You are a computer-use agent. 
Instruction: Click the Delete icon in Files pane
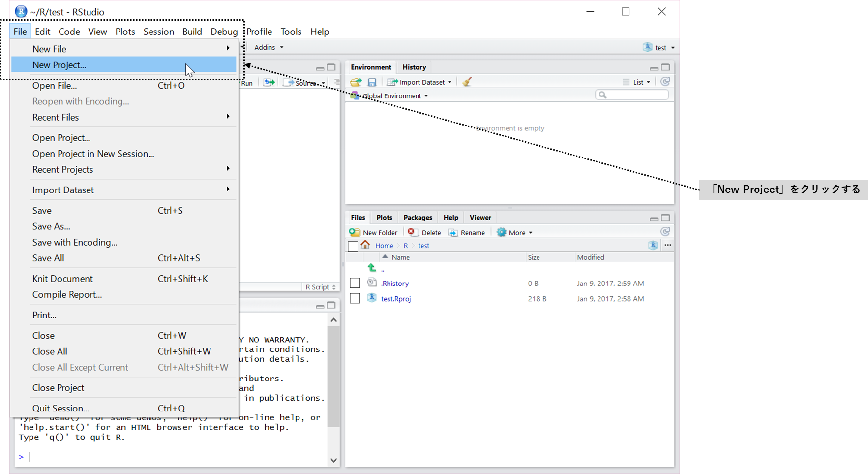tap(412, 232)
